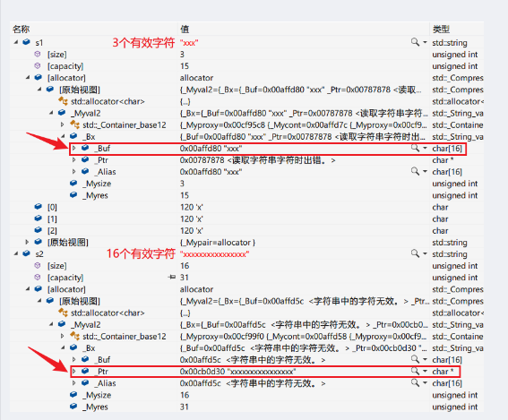The width and height of the screenshot is (508, 420).
Task: Click the blue variable icon of s2
Action: pyautogui.click(x=26, y=253)
